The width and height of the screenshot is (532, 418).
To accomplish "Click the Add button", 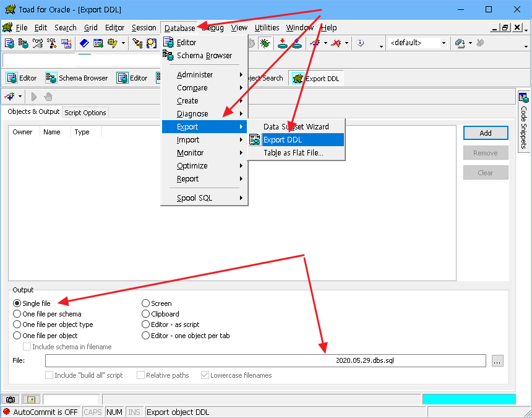I will click(486, 133).
